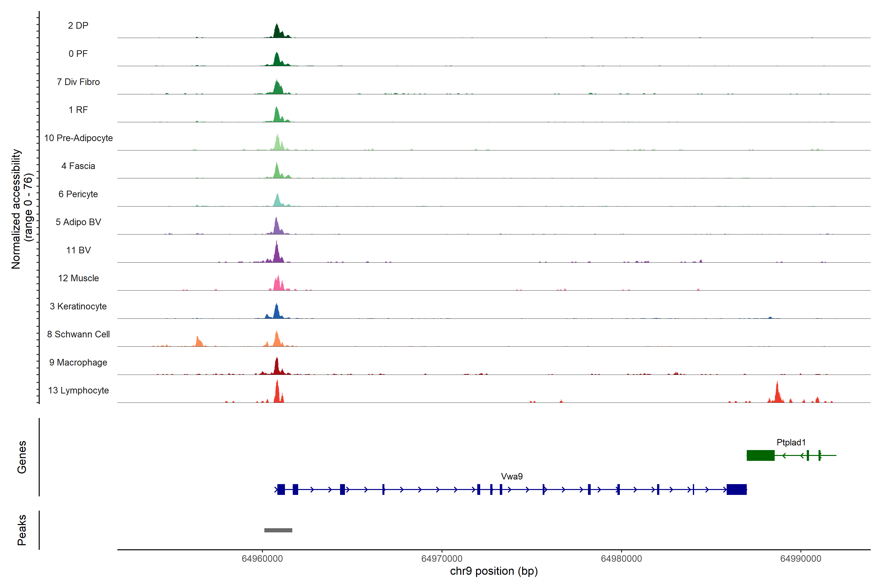Click the 9 Macrophage track label

[78, 362]
